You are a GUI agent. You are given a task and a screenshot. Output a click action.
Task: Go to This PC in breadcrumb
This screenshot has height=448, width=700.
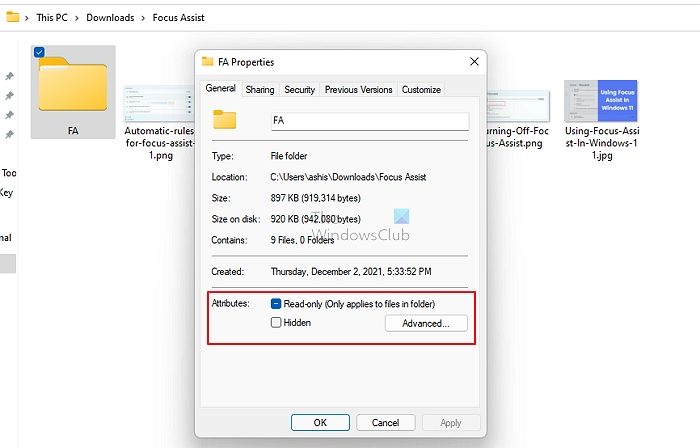[52, 18]
